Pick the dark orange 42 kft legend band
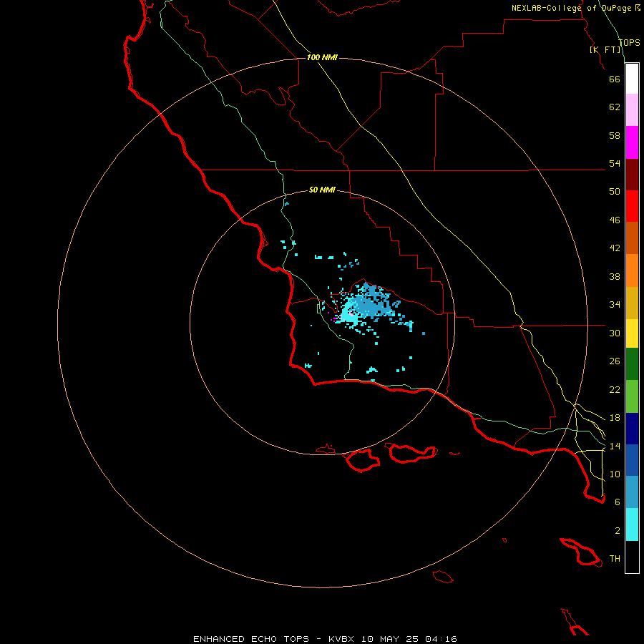 (632, 238)
